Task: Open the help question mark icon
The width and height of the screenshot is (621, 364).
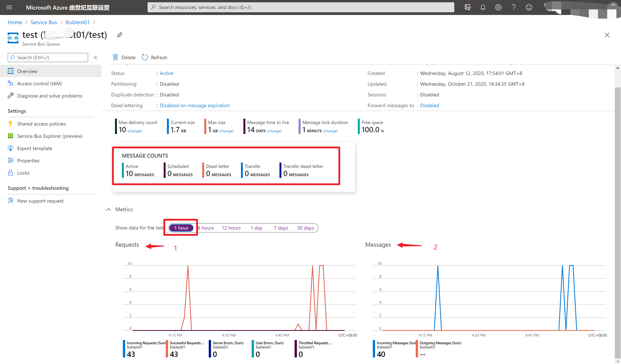Action: [x=513, y=7]
